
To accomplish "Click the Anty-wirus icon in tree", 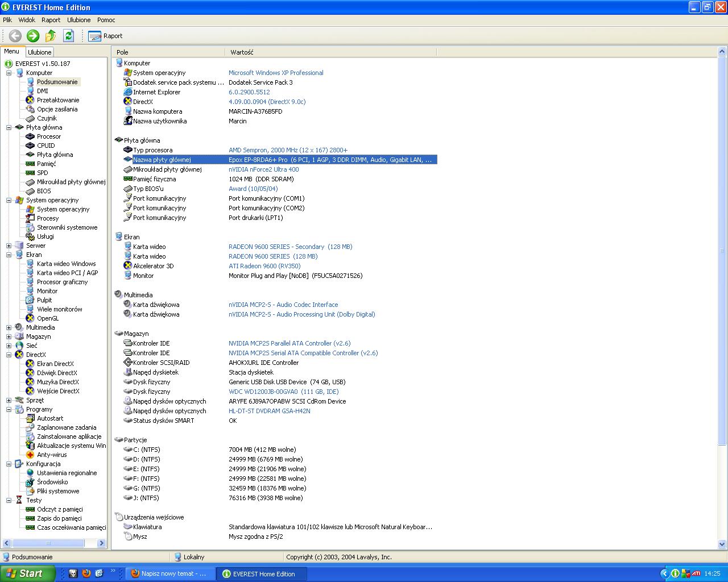I will click(30, 455).
